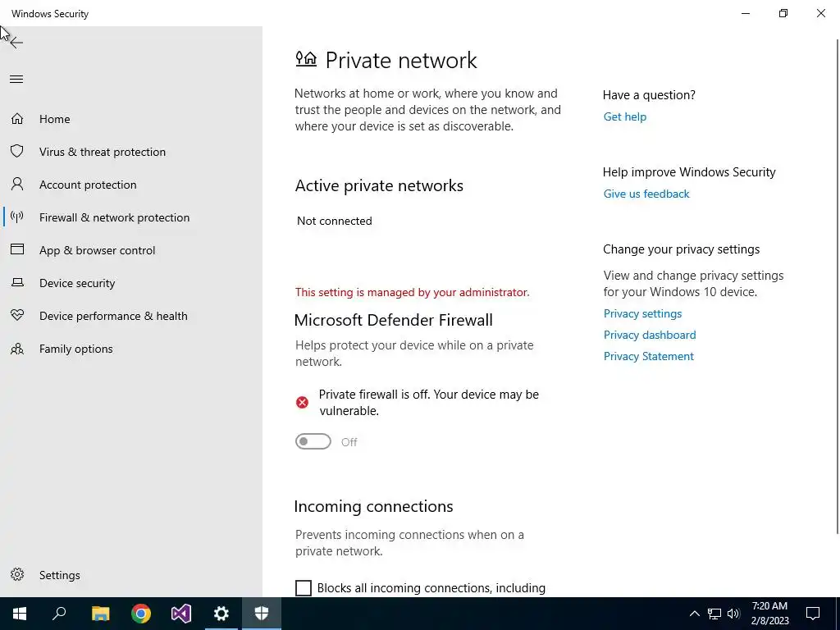The height and width of the screenshot is (630, 840).
Task: Open Visual Studio from taskbar
Action: point(181,614)
